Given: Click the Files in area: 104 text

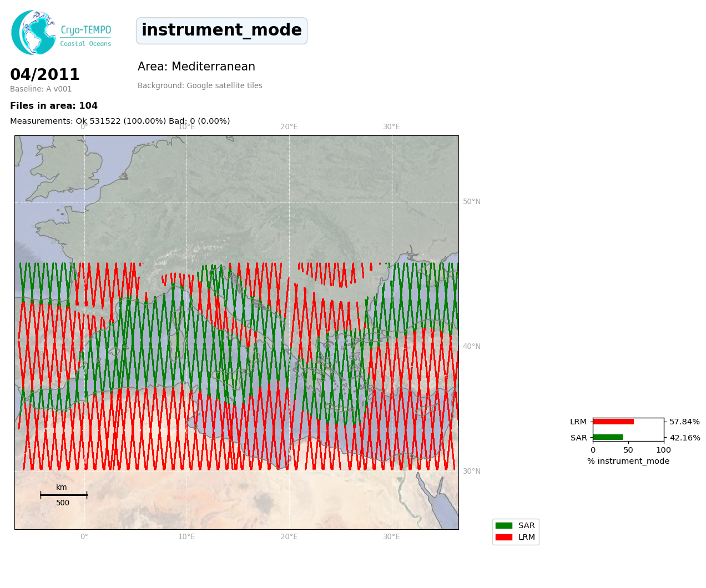Looking at the screenshot, I should point(54,106).
